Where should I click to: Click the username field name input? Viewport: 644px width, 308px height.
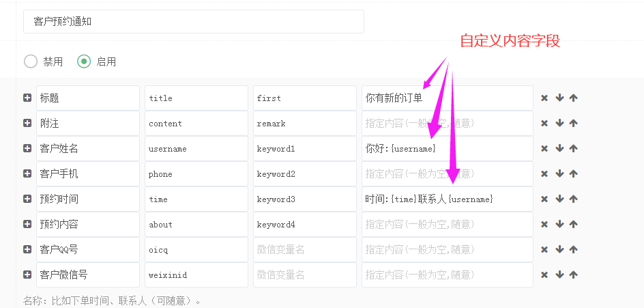196,149
